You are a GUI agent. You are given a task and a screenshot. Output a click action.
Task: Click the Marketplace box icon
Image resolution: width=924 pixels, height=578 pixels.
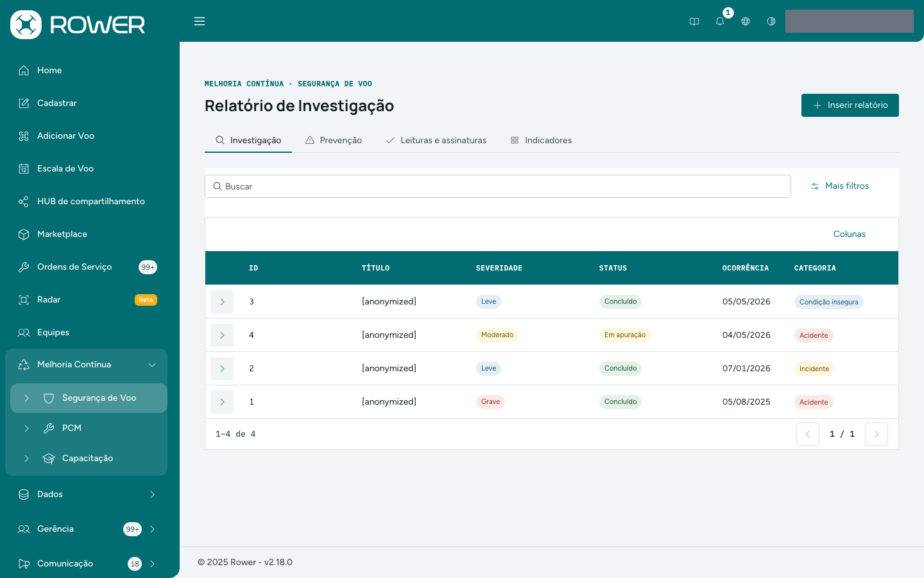point(24,234)
